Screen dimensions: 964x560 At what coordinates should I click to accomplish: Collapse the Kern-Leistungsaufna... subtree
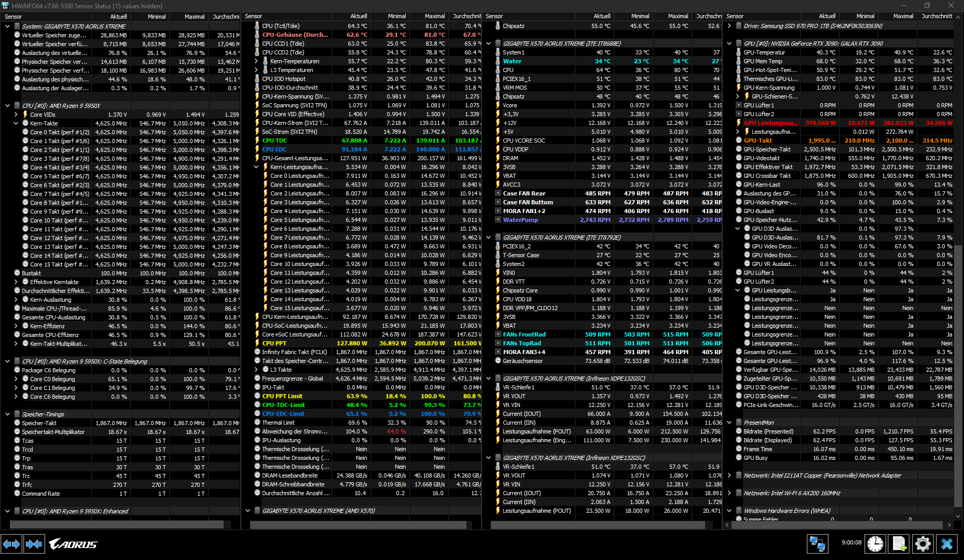(256, 167)
